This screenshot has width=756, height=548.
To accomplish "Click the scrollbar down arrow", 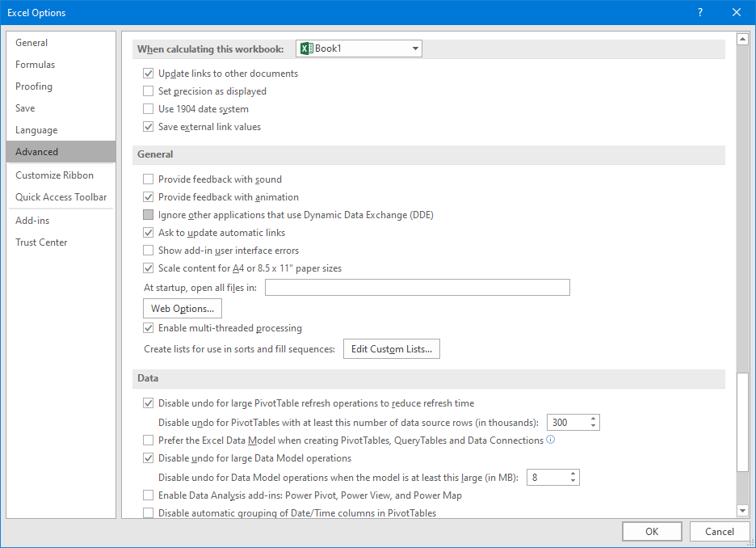I will tap(742, 510).
